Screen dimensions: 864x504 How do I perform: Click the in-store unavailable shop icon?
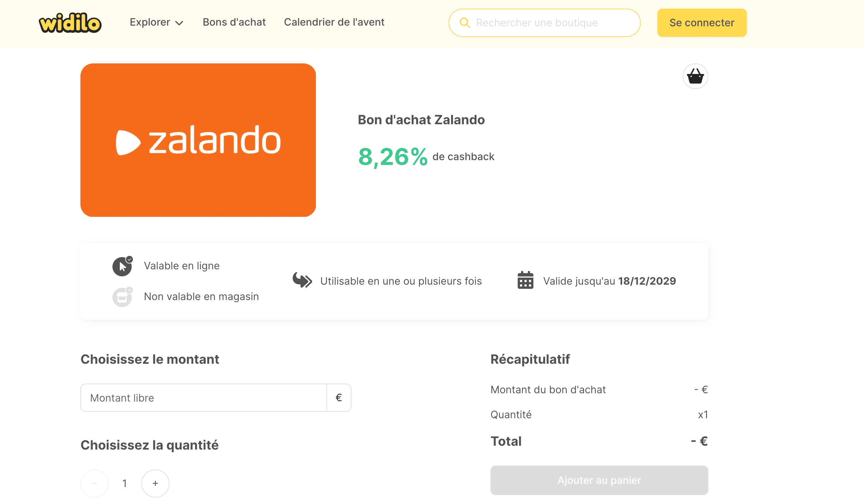122,297
